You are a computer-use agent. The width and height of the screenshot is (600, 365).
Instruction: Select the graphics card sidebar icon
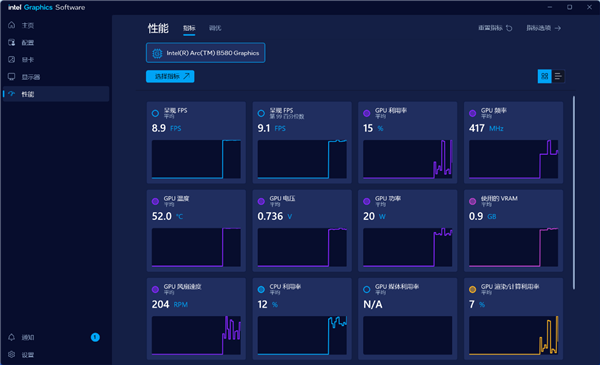tap(11, 60)
